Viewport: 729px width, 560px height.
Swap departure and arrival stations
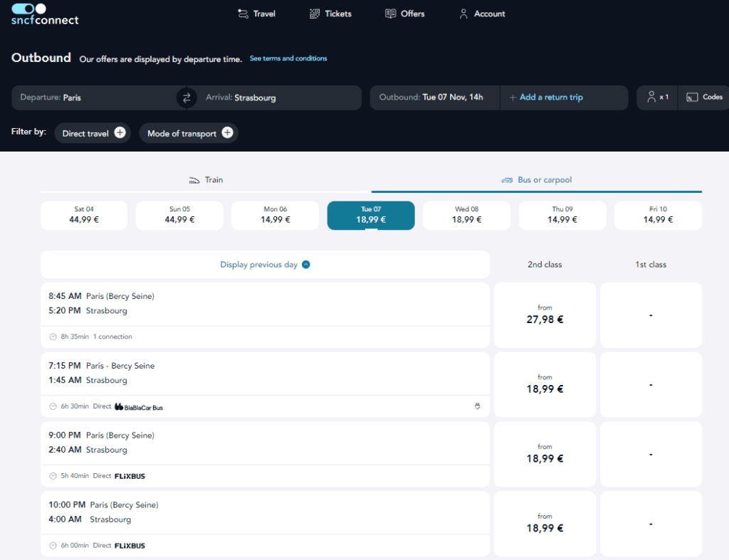(x=187, y=98)
